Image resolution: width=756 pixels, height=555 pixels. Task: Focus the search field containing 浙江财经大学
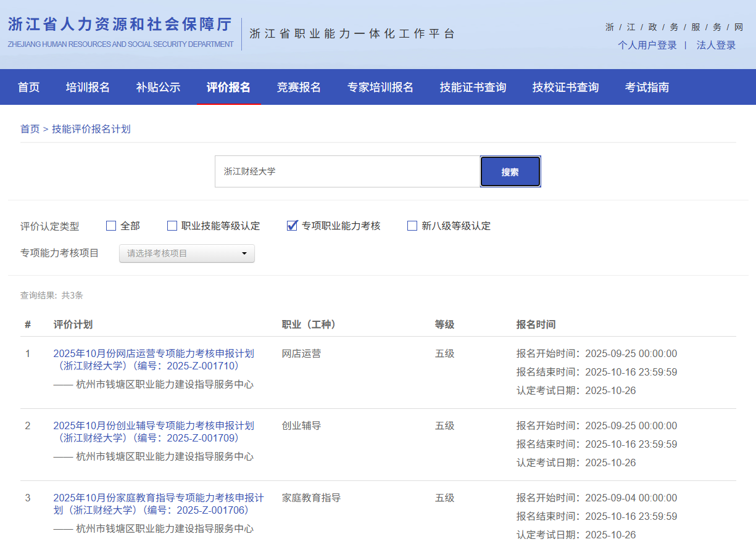(x=347, y=171)
